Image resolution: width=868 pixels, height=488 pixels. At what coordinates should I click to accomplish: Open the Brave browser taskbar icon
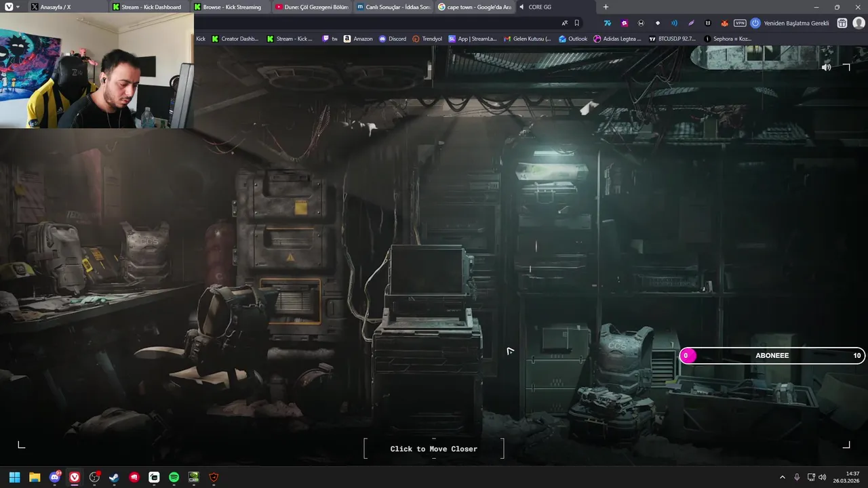[x=214, y=477]
